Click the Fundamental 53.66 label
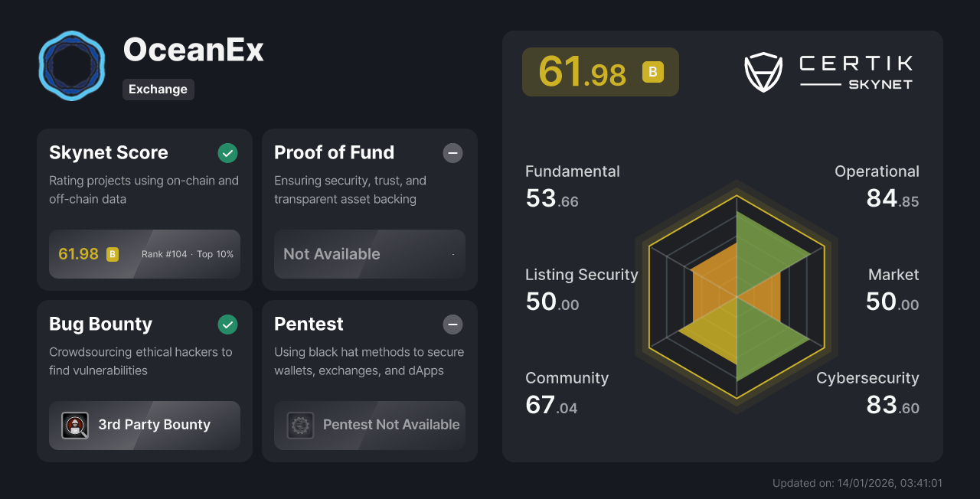Viewport: 980px width, 499px height. coord(572,186)
